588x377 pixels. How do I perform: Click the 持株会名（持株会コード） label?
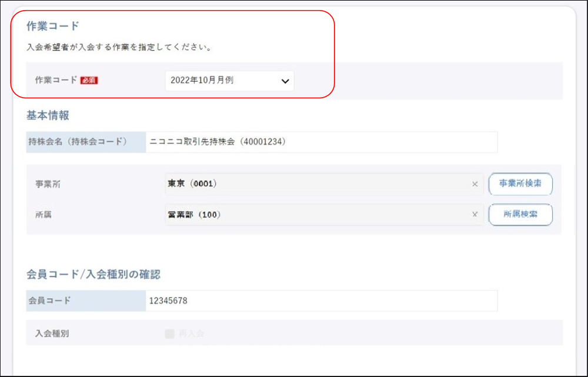coord(78,142)
